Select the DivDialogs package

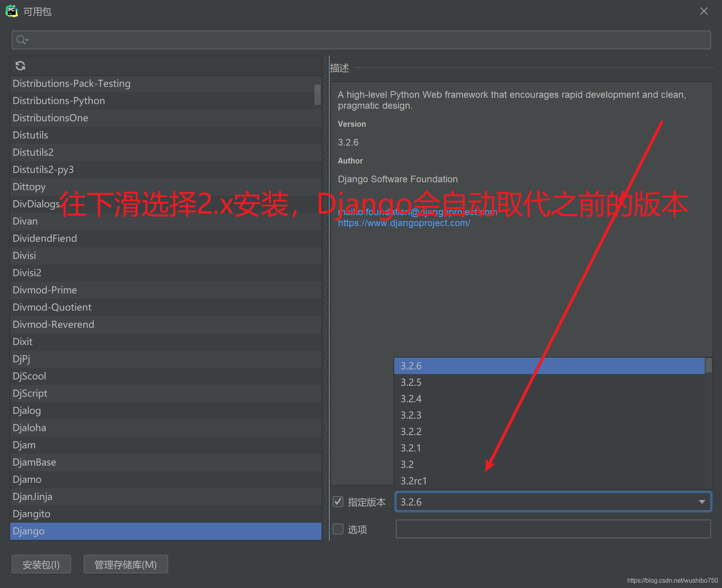[x=166, y=204]
